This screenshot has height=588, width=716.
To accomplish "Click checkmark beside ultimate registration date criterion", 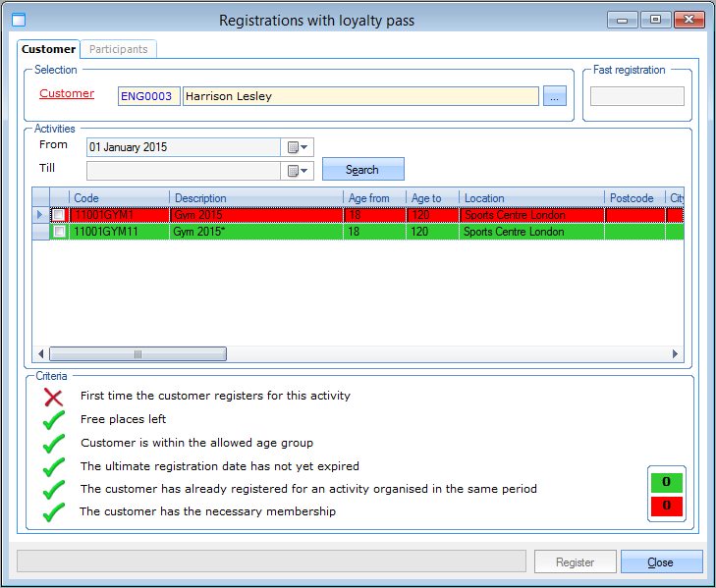I will coord(54,466).
